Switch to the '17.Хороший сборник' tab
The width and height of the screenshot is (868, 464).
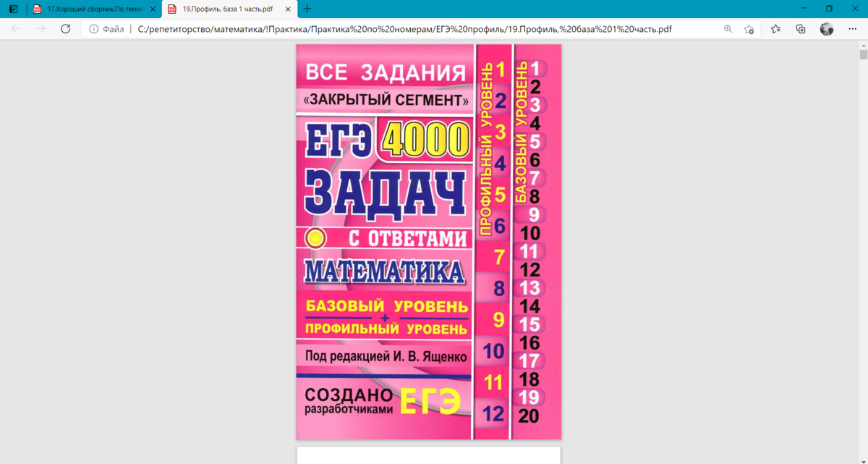point(94,9)
